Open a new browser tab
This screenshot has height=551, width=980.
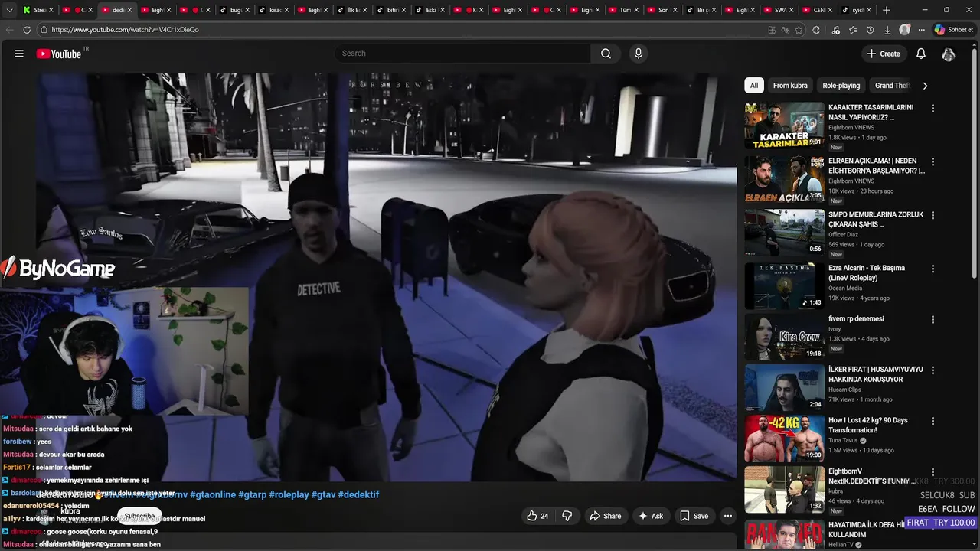click(x=886, y=10)
